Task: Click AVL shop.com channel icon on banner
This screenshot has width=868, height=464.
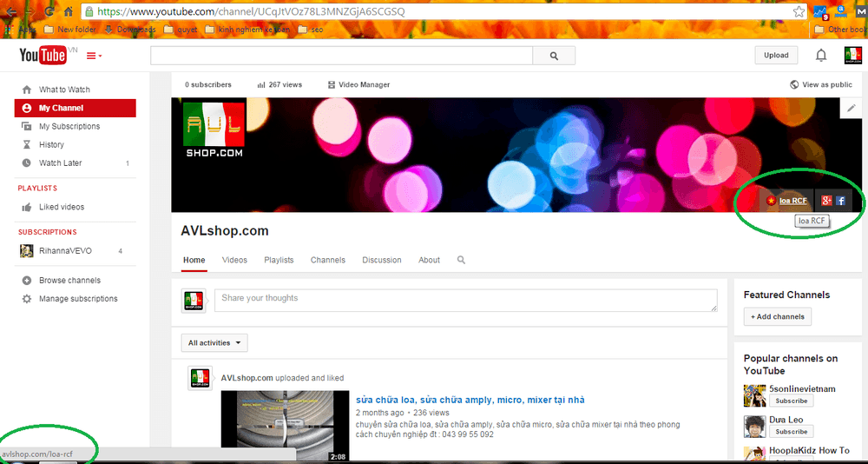Action: [214, 129]
